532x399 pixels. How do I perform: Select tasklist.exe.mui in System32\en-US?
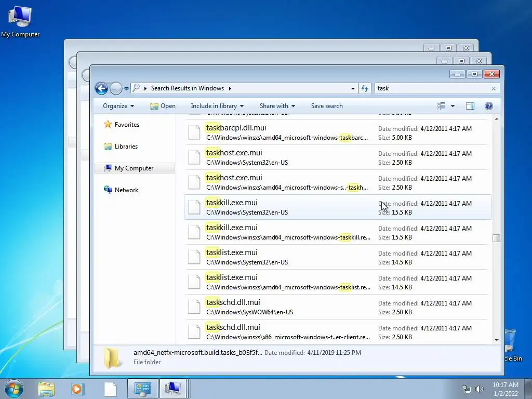pyautogui.click(x=337, y=257)
